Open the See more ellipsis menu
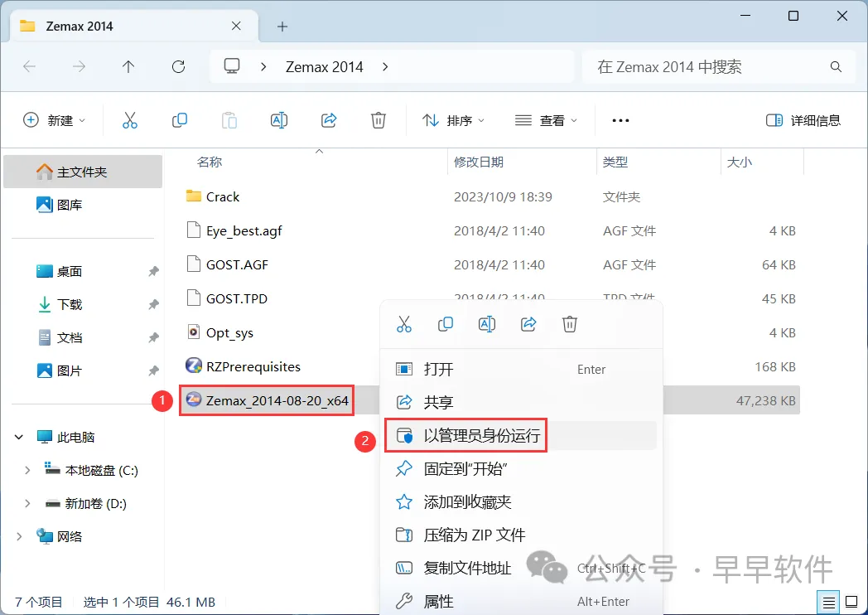Viewport: 868px width, 615px height. [620, 120]
